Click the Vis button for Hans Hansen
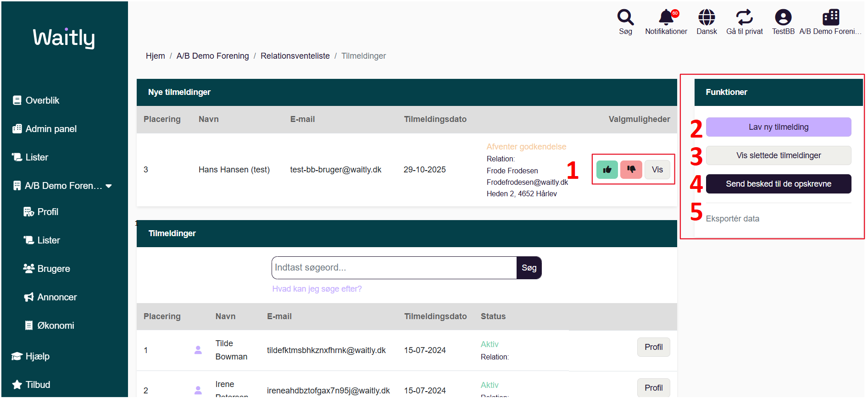This screenshot has height=398, width=868. (x=657, y=170)
